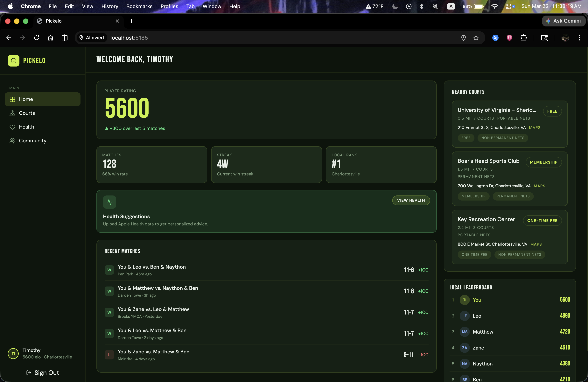588x382 pixels.
Task: Open MAPS link for Key Recreation Center
Action: click(536, 244)
